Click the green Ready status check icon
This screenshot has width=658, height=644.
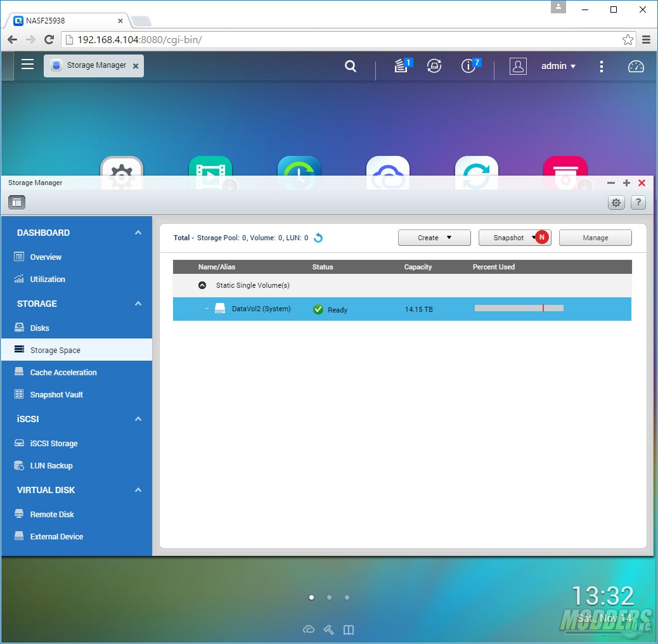(318, 309)
